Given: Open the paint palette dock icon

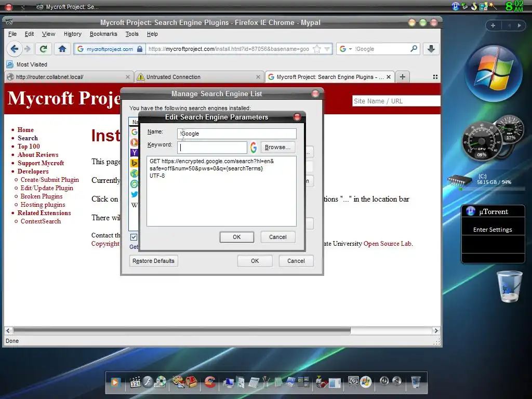Looking at the screenshot, I should pyautogui.click(x=178, y=382).
